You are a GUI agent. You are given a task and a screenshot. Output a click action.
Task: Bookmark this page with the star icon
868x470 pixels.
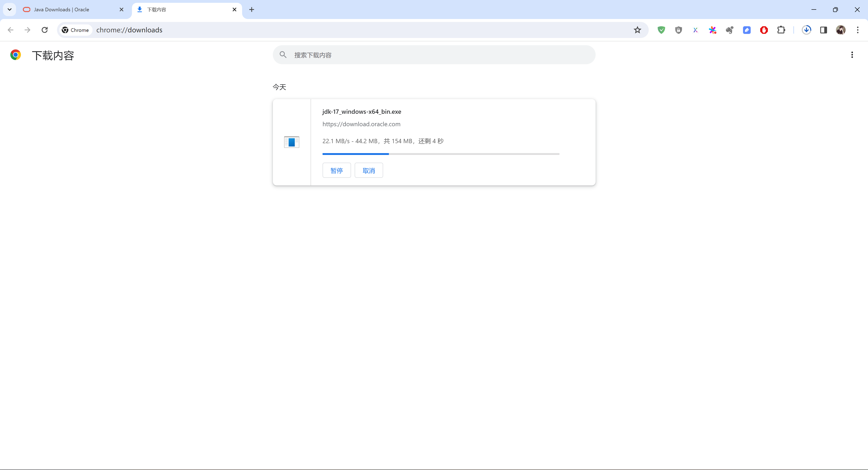click(x=637, y=30)
